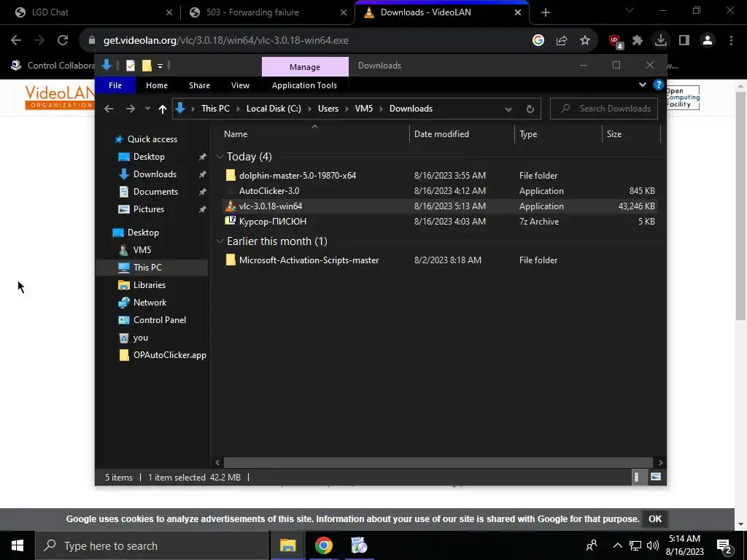Click the Windows taskbar search box
The image size is (747, 560).
(152, 545)
